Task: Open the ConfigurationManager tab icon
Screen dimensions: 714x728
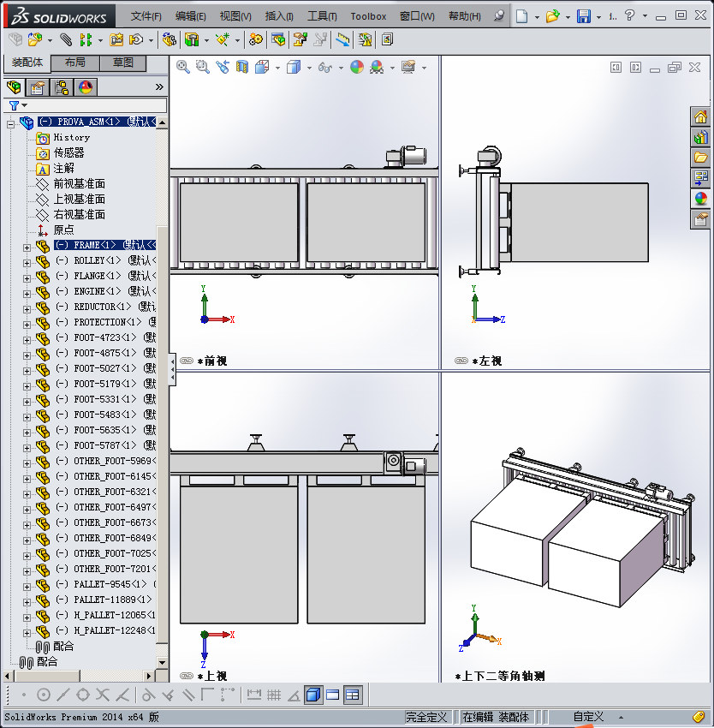Action: click(62, 87)
